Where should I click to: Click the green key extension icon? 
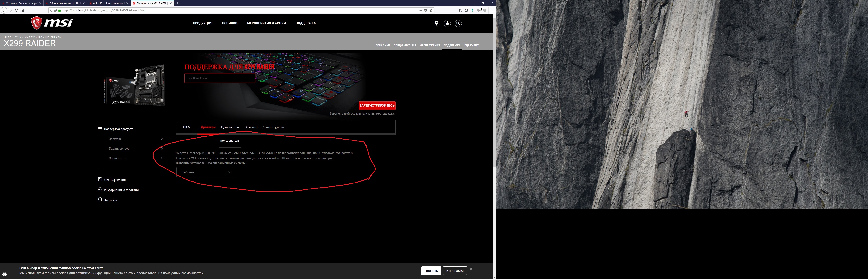click(x=472, y=10)
